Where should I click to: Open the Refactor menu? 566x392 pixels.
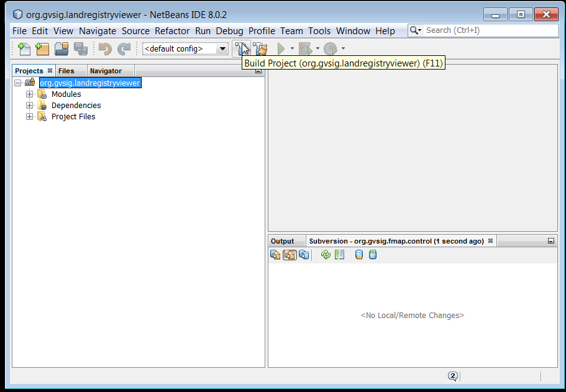[172, 30]
